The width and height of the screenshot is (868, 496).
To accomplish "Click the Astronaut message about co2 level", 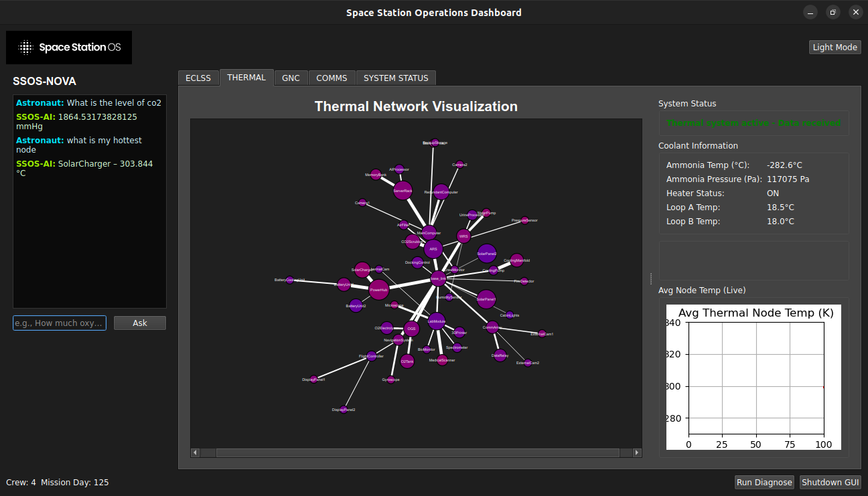I will 88,103.
